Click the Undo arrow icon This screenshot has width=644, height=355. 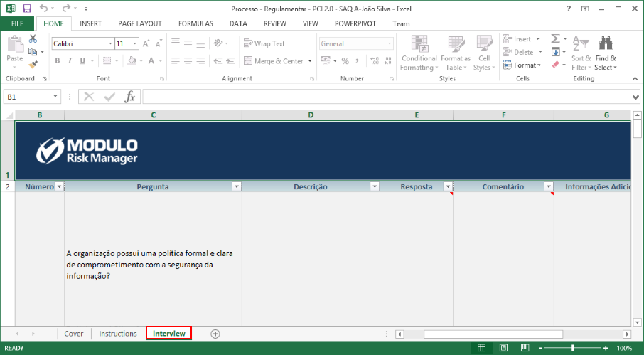(43, 9)
